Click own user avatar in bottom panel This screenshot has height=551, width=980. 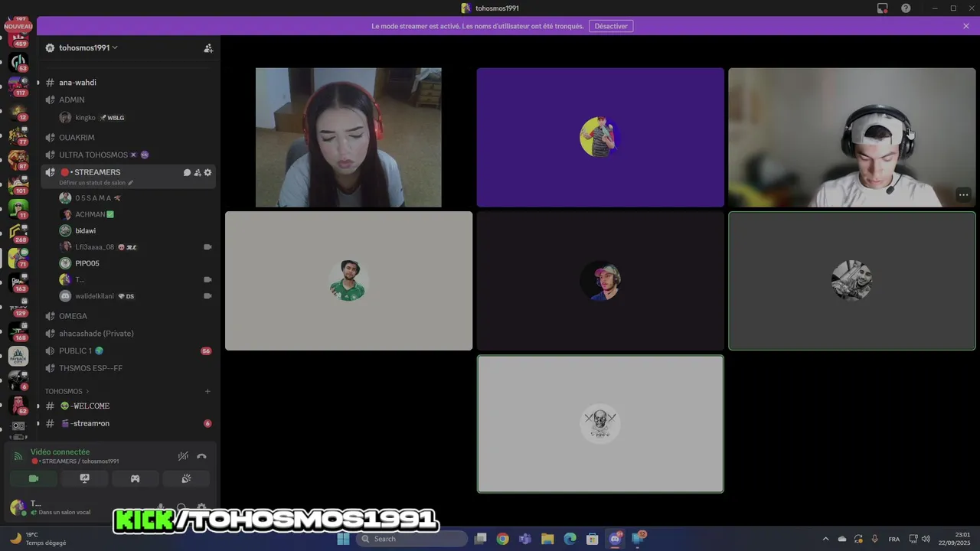[18, 507]
